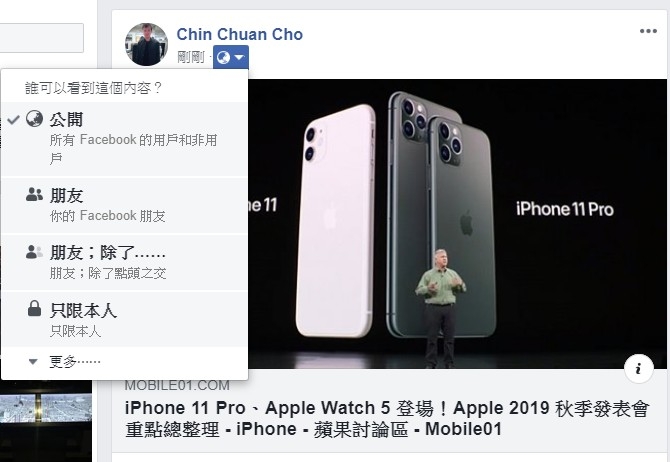Click the info icon on link preview
This screenshot has width=670, height=462.
(x=638, y=368)
